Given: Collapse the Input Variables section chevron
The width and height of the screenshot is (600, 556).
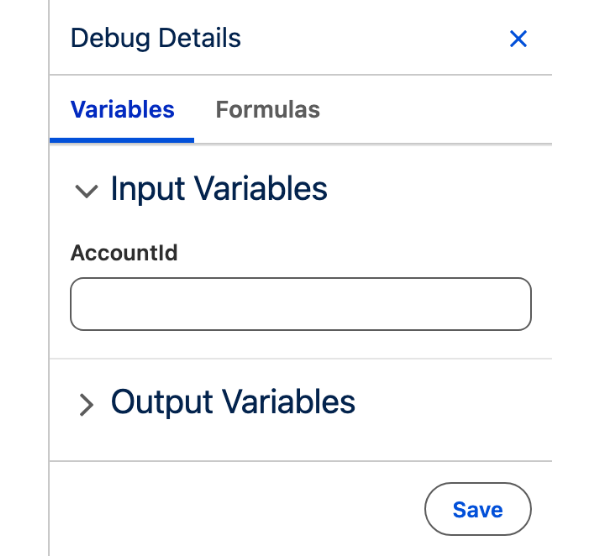Looking at the screenshot, I should pyautogui.click(x=86, y=191).
